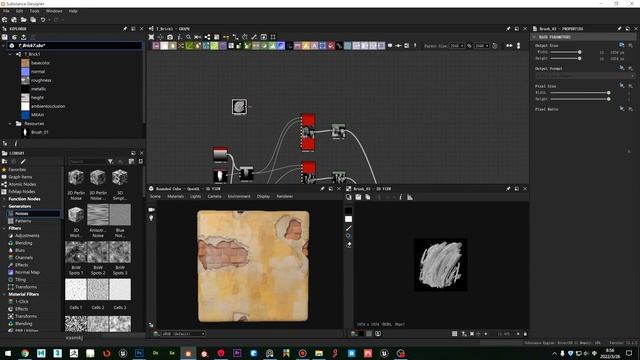Collapse the T_Brick1 graph tree item
640x360 pixels.
tap(10, 54)
